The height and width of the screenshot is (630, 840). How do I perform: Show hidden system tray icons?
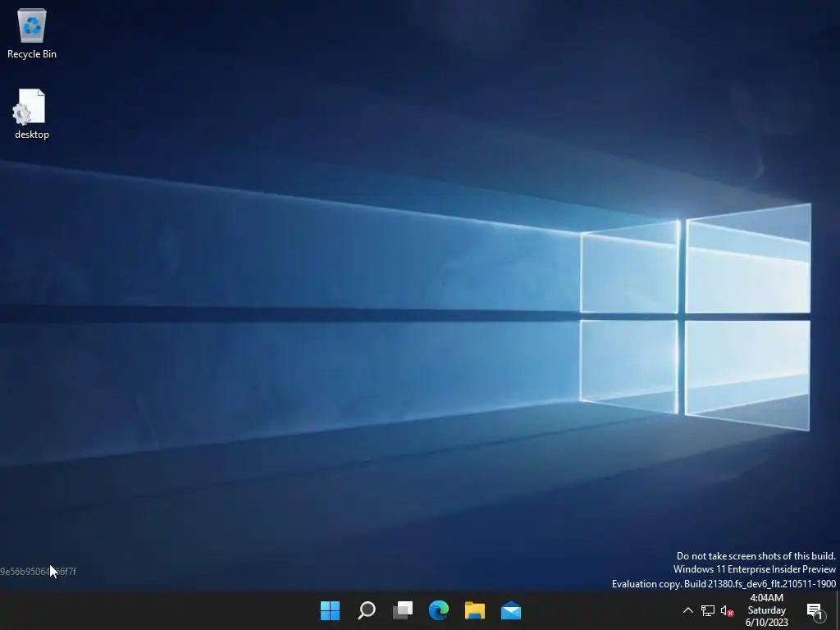click(x=688, y=610)
